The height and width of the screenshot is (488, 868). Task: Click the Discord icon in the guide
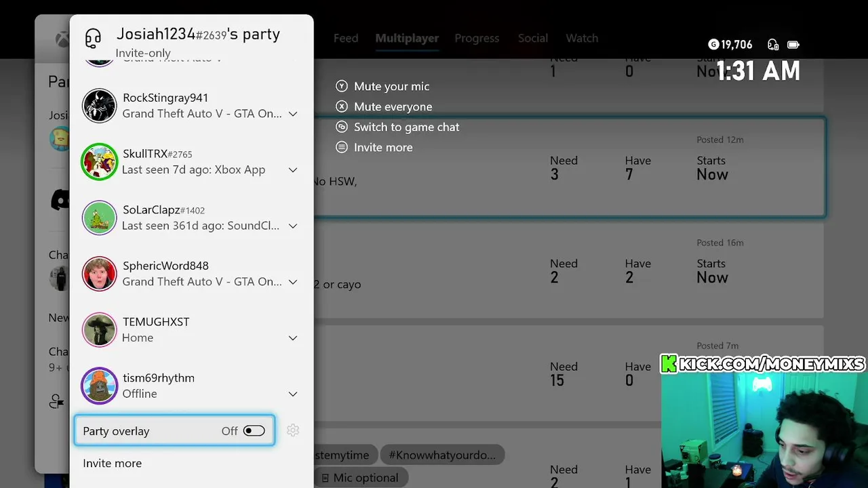(60, 199)
